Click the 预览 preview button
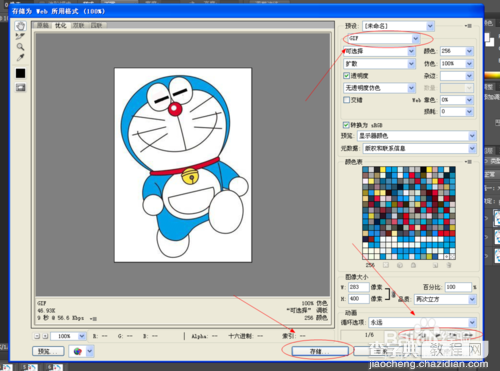This screenshot has height=371, width=500. pos(48,351)
